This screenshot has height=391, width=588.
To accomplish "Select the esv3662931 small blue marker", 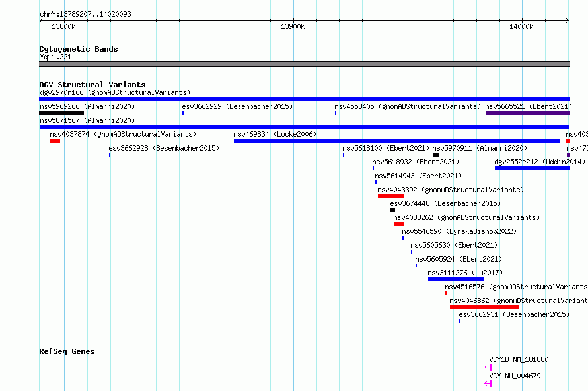I will pos(460,321).
